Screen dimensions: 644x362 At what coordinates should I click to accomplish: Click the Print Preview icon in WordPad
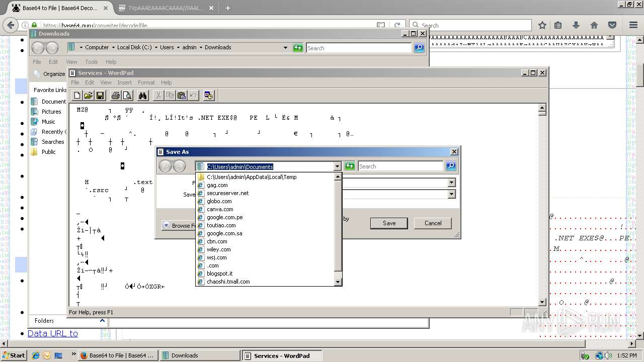pos(127,96)
